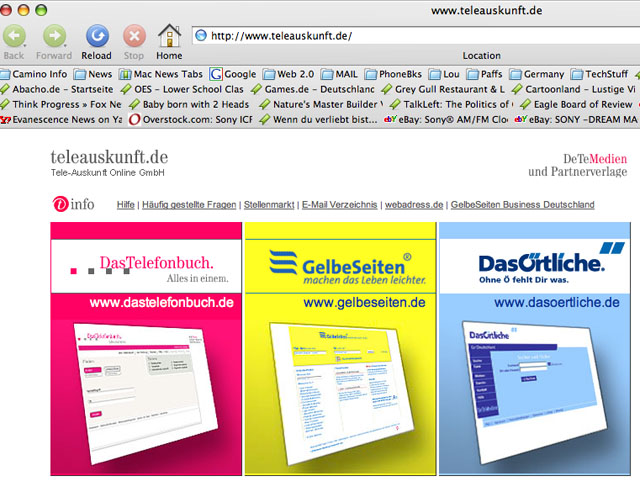Visit www.gelbeseiten.de link

[x=364, y=303]
